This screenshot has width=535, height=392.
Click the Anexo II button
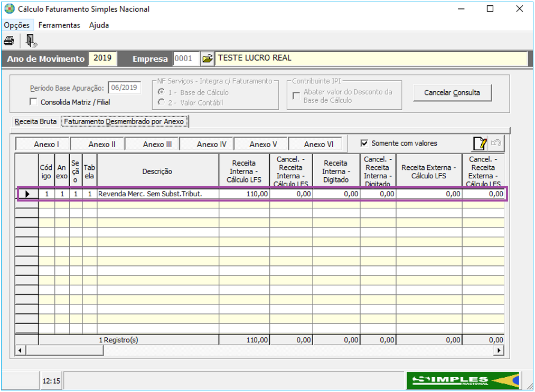(97, 144)
